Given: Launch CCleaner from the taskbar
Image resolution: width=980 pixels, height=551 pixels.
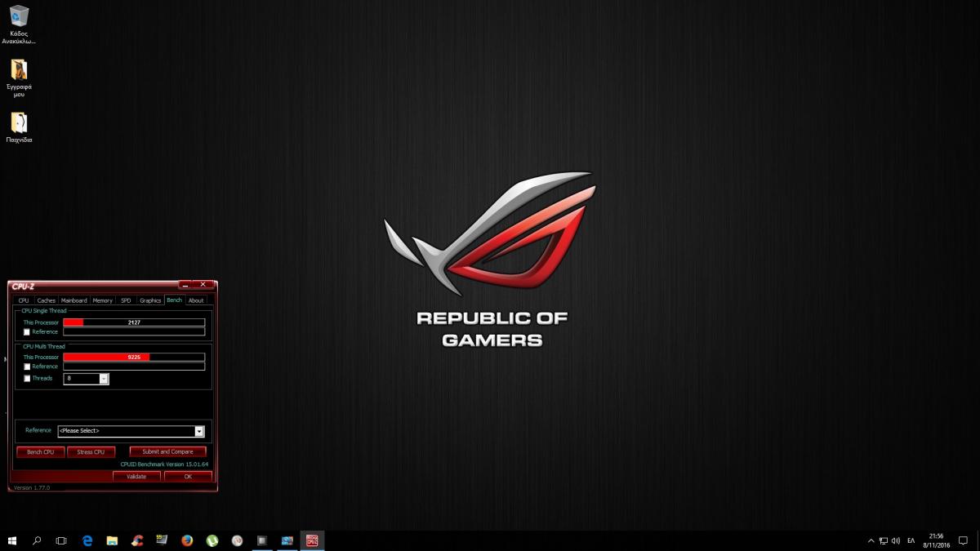Looking at the screenshot, I should pyautogui.click(x=137, y=540).
